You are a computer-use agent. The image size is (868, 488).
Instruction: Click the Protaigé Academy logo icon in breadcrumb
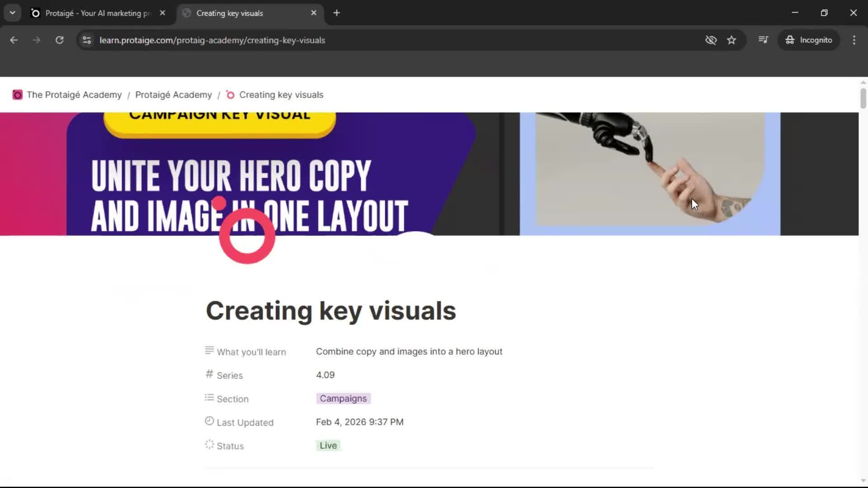tap(17, 95)
